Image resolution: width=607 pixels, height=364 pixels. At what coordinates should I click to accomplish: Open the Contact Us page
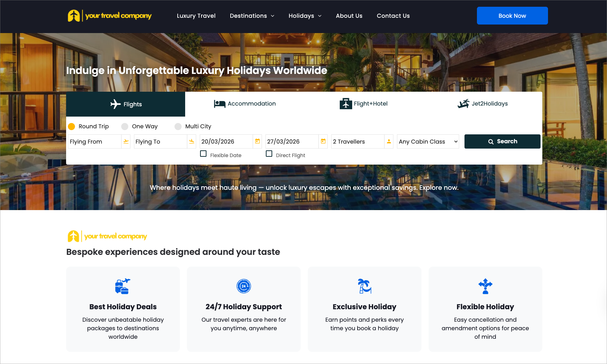coord(393,16)
